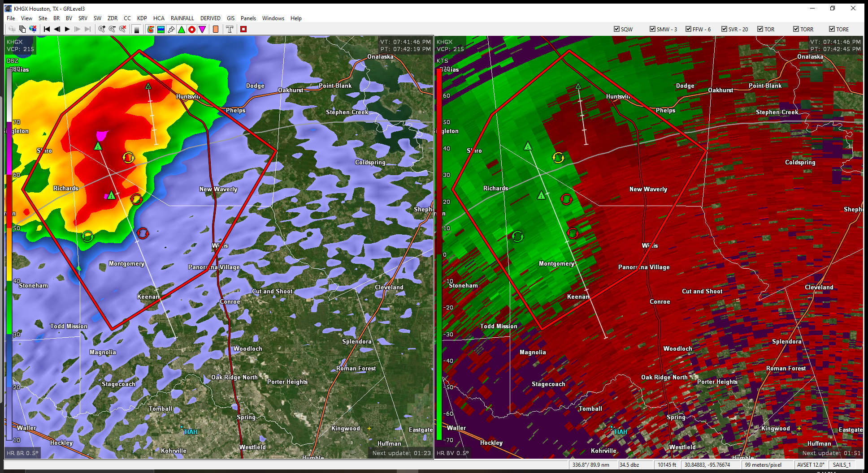Uncheck the SMW - 3 checkbox
This screenshot has height=473, width=868.
coord(652,29)
